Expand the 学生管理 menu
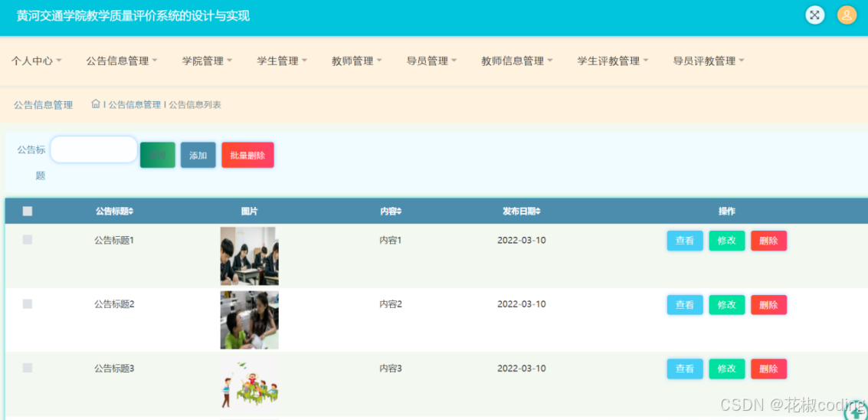Screen dimensions: 868x420 [282, 61]
